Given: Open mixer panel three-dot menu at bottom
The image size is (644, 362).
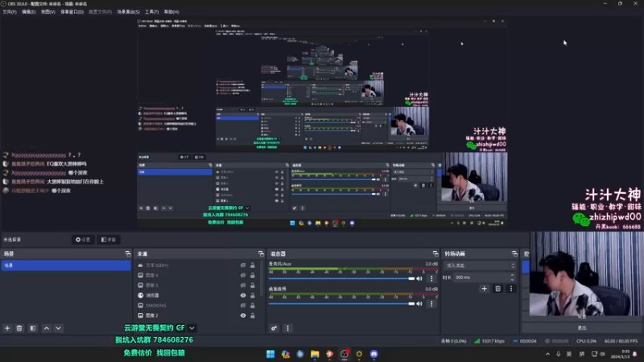Looking at the screenshot, I should tap(287, 328).
